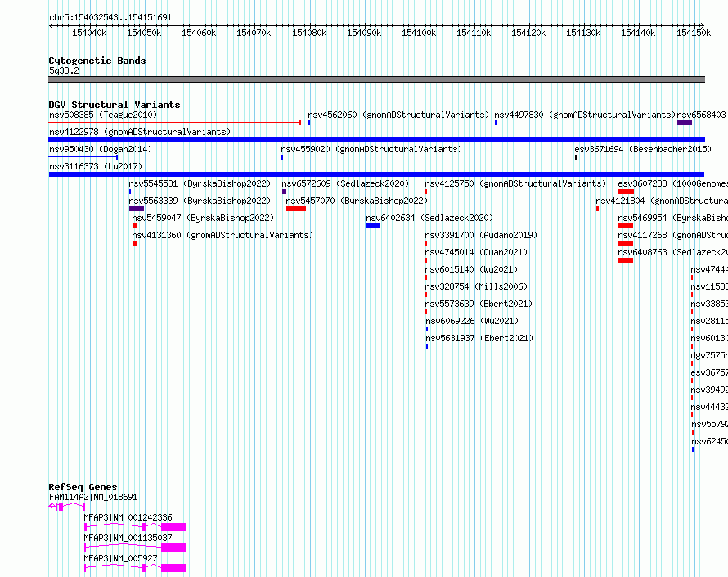Click the nsv3116373 (Lu2017) variant label
Image resolution: width=728 pixels, height=577 pixels.
(x=96, y=166)
